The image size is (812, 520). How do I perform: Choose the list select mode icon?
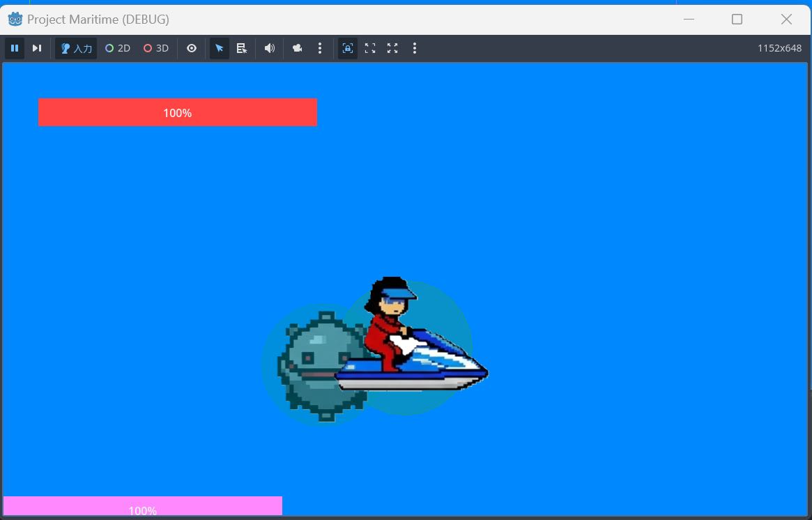242,48
